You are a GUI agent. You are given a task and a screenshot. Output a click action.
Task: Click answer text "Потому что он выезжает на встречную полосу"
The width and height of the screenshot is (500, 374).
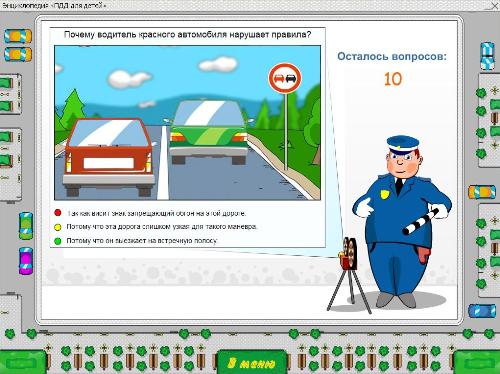tap(142, 240)
